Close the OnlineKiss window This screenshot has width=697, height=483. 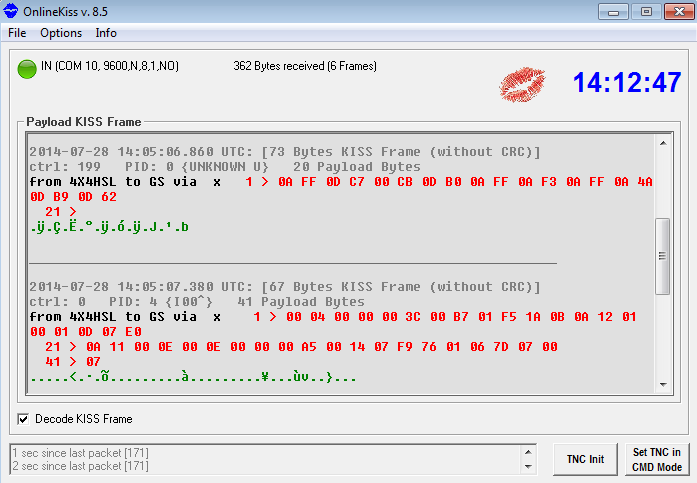pos(679,12)
